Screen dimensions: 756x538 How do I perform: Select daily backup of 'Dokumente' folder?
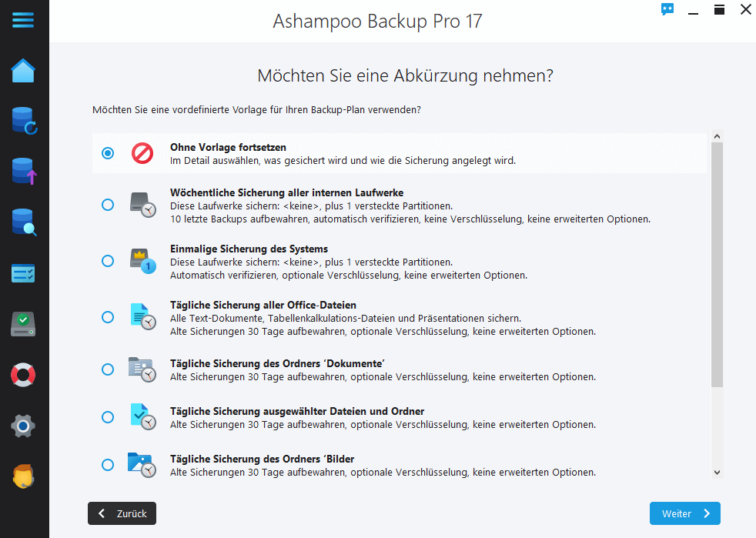click(x=108, y=369)
